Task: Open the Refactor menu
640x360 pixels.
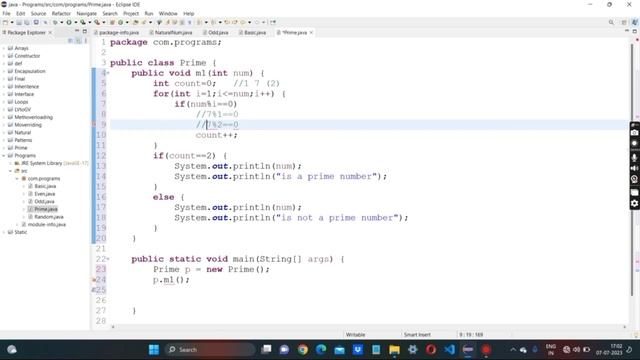Action: tap(61, 13)
